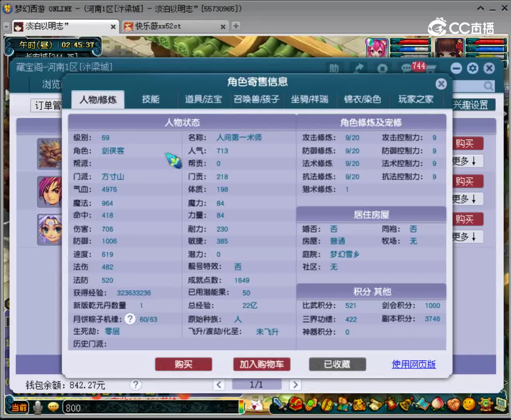Open 藏宝阁 settings gear icon

(x=473, y=68)
